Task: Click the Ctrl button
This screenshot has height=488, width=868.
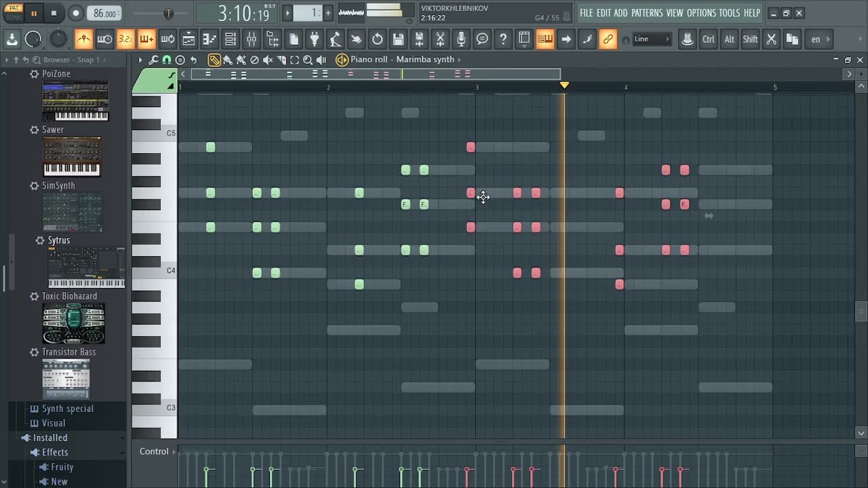Action: pos(708,39)
